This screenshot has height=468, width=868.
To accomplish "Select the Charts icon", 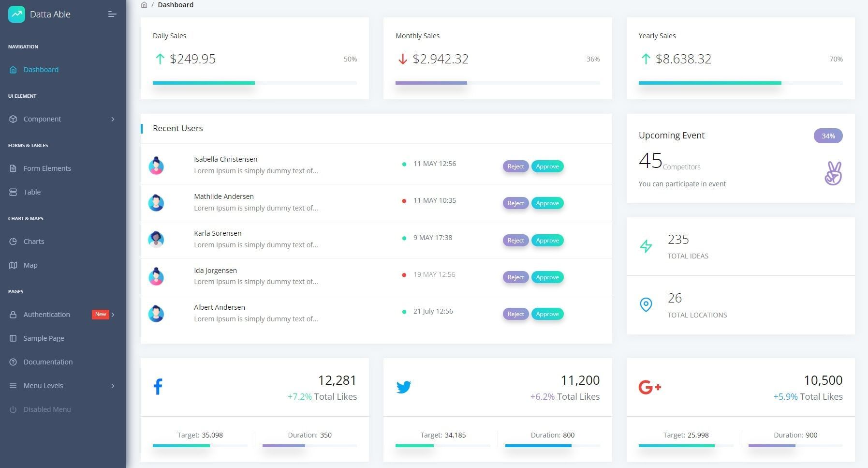I will coord(13,241).
